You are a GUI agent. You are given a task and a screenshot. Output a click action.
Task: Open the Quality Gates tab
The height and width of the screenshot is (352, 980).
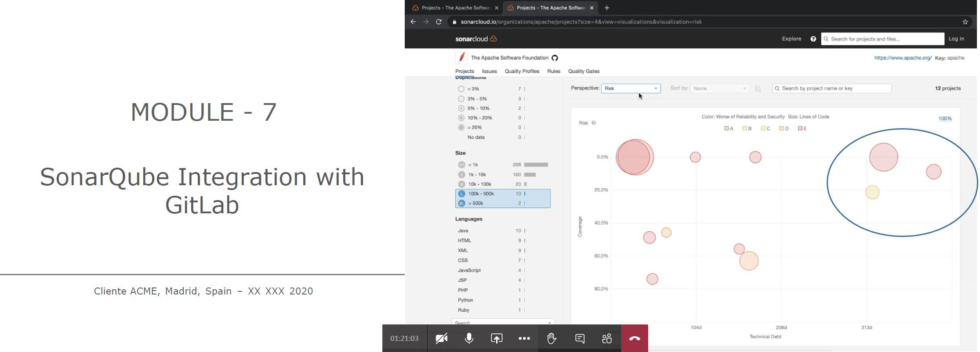584,71
